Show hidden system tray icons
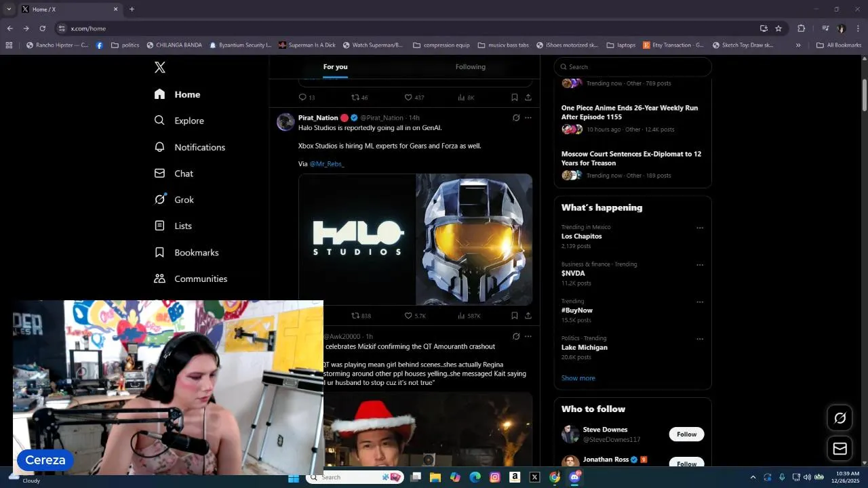The image size is (868, 488). point(753,477)
